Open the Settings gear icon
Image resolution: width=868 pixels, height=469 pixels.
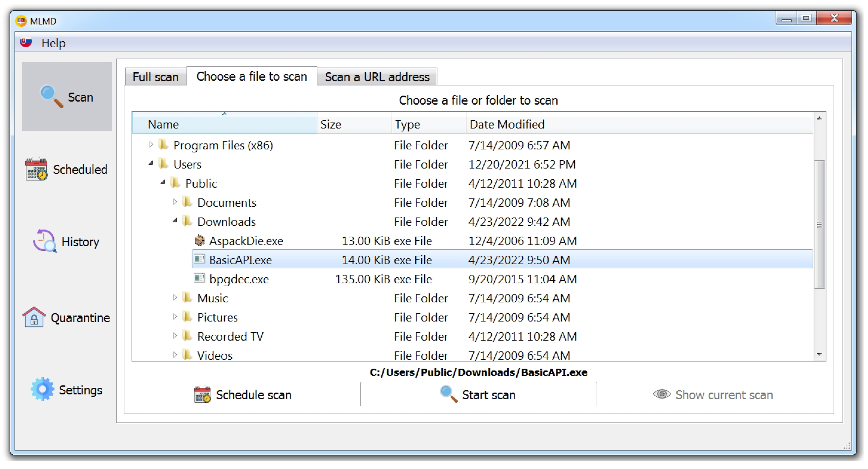43,389
